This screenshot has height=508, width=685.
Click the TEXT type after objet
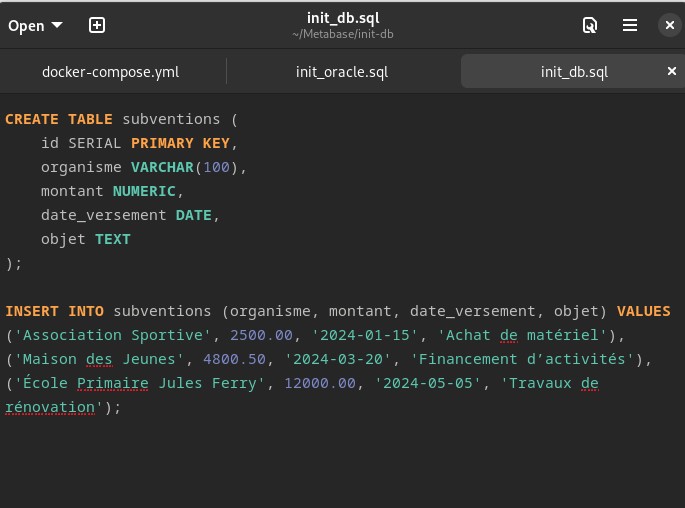[112, 239]
